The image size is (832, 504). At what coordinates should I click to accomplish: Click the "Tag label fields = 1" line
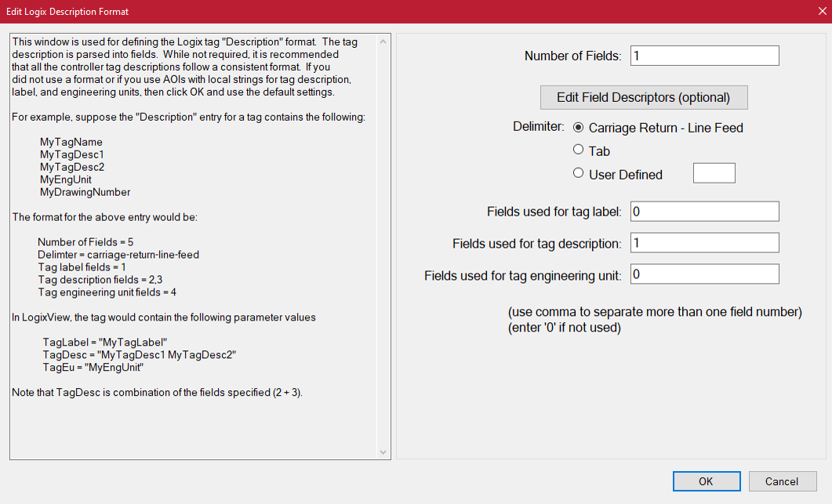pyautogui.click(x=82, y=267)
